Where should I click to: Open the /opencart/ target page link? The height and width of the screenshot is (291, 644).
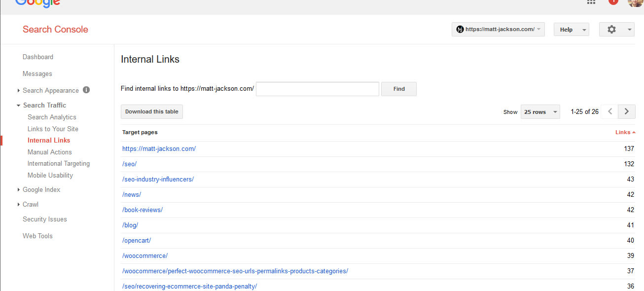(x=137, y=240)
